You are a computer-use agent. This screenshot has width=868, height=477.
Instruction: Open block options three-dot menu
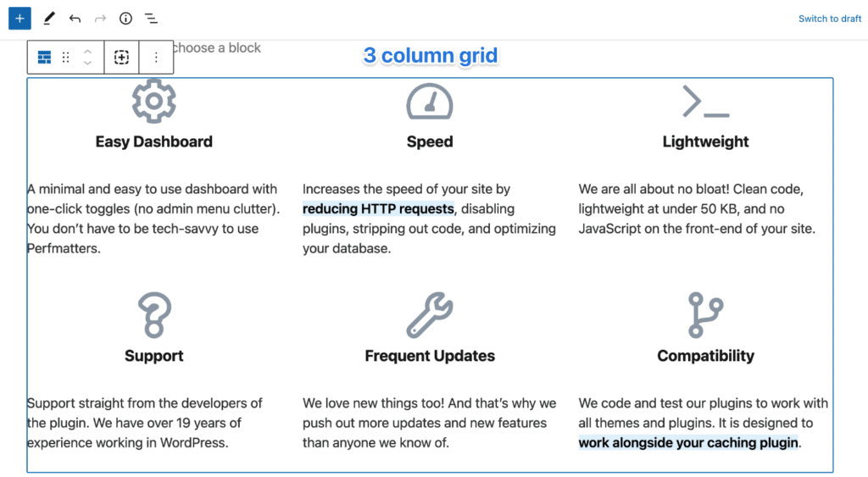[x=156, y=57]
